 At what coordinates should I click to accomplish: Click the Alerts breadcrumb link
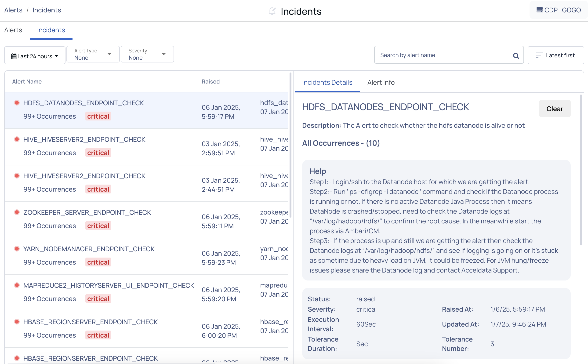(13, 10)
